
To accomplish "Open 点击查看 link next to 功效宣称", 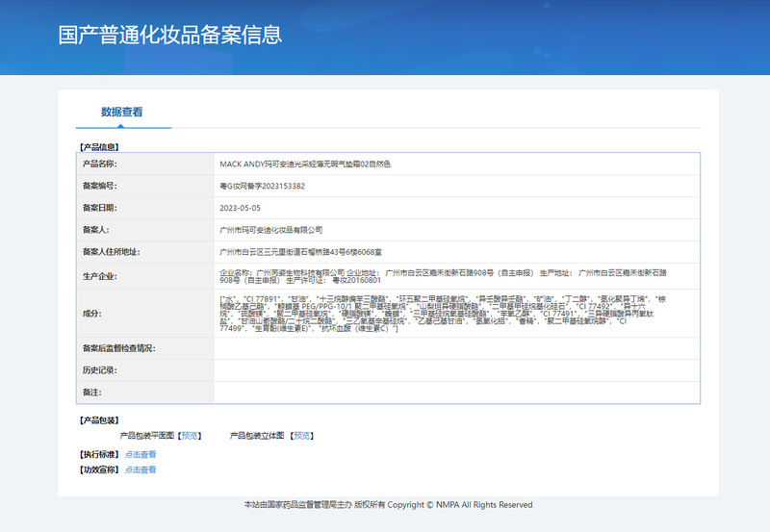I will click(x=141, y=469).
